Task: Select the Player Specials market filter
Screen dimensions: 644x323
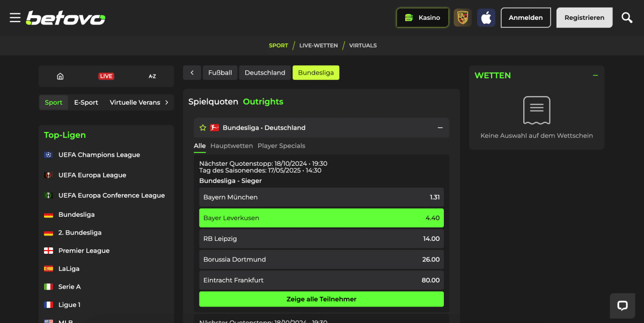Action: click(x=281, y=146)
